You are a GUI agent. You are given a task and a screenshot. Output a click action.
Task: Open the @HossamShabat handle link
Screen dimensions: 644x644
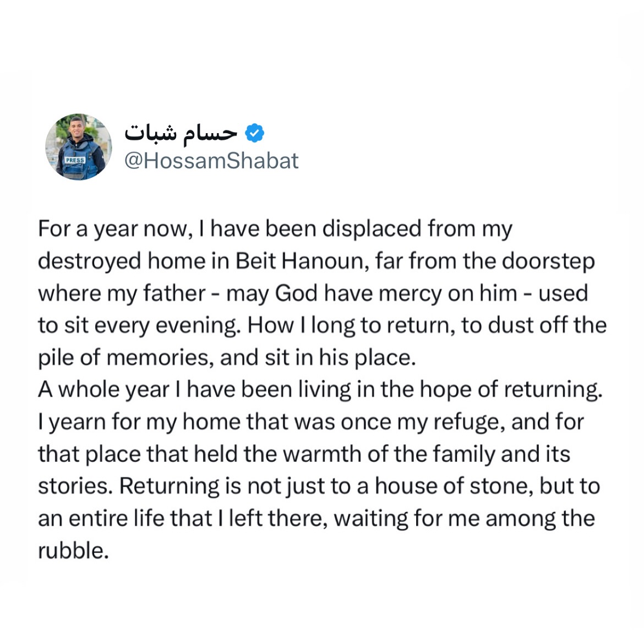point(211,161)
